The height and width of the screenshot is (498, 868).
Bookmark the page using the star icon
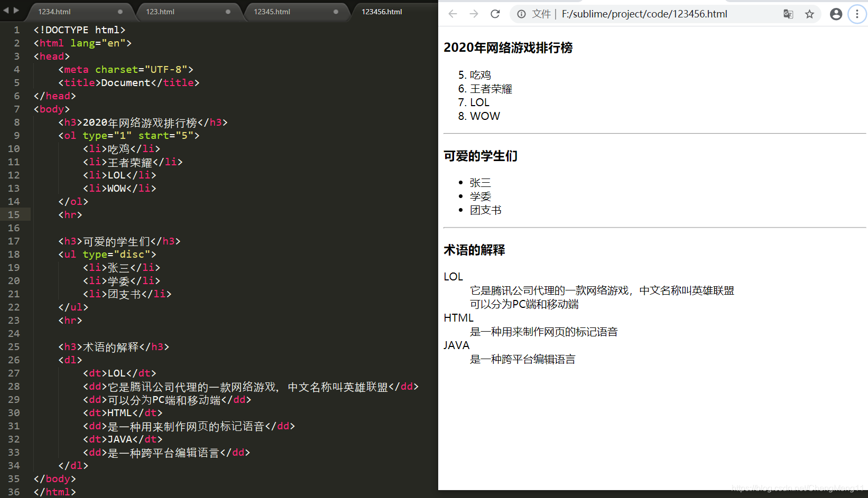click(x=810, y=14)
